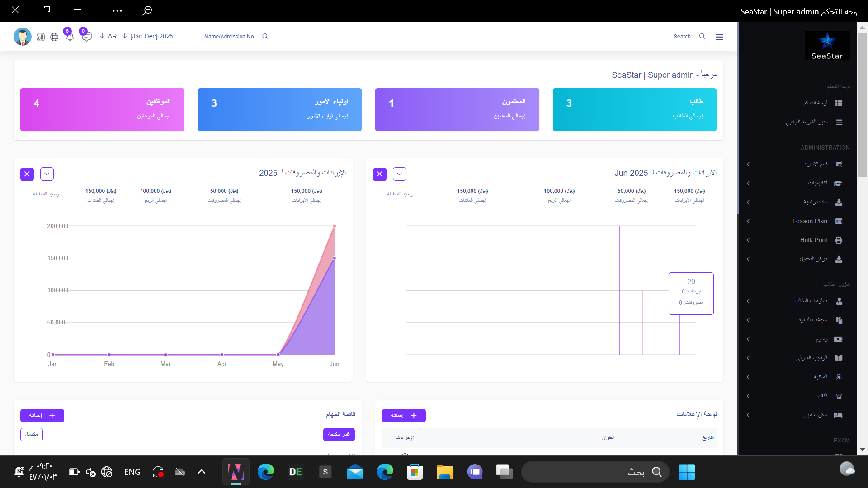Select the incomplete tasks filter button
Image resolution: width=868 pixels, height=488 pixels.
(x=339, y=434)
